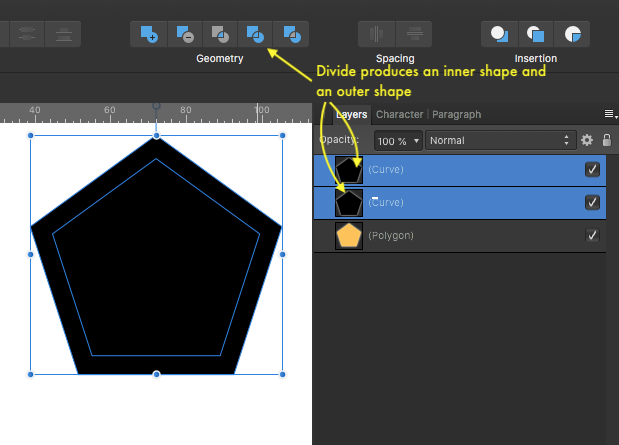Screen dimensions: 619x445
Task: Toggle visibility of the Polygon layer
Action: (x=592, y=235)
